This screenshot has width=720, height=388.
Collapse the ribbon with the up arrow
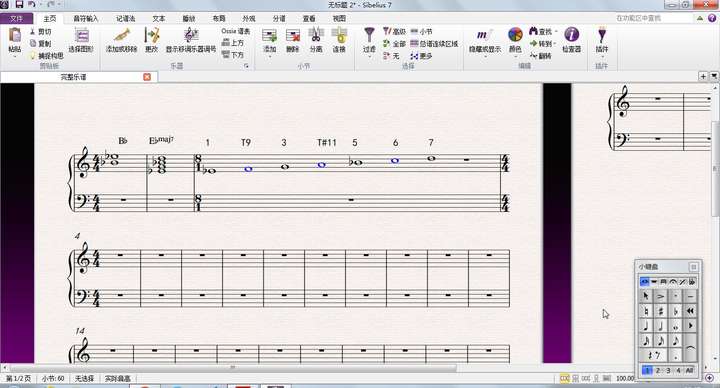pos(700,18)
